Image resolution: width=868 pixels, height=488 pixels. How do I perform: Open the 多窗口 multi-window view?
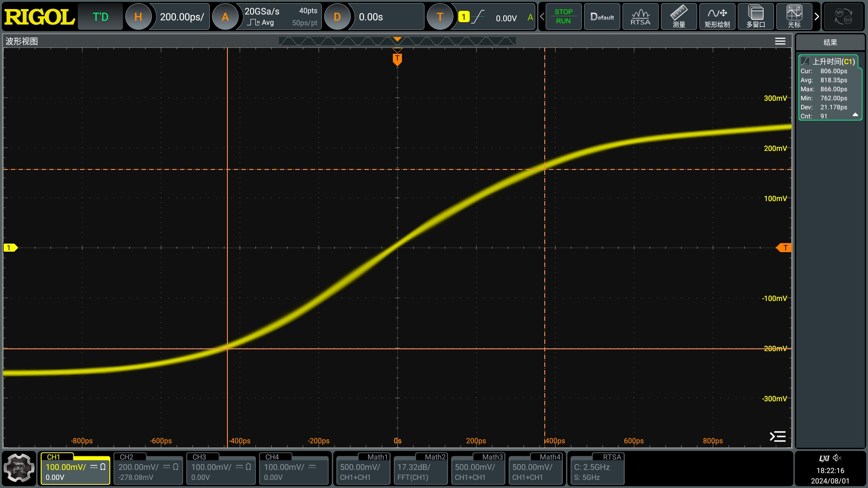tap(755, 16)
